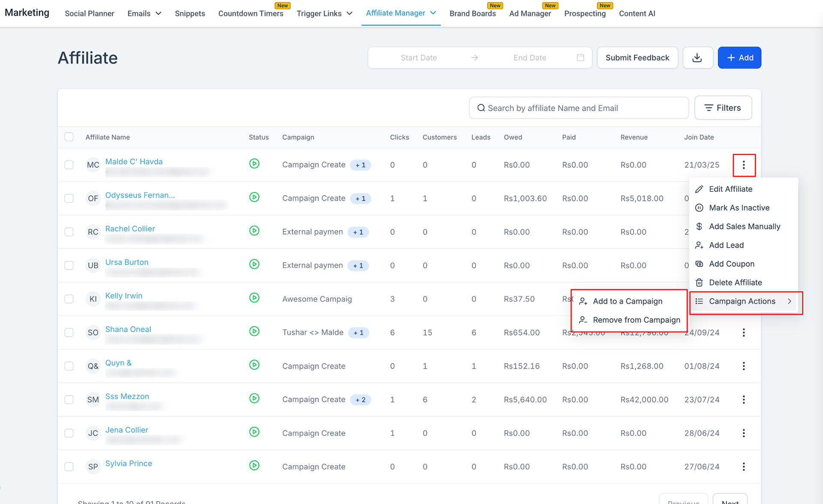The width and height of the screenshot is (823, 504).
Task: Click the +1 badge in Shana Oneal row
Action: (358, 333)
